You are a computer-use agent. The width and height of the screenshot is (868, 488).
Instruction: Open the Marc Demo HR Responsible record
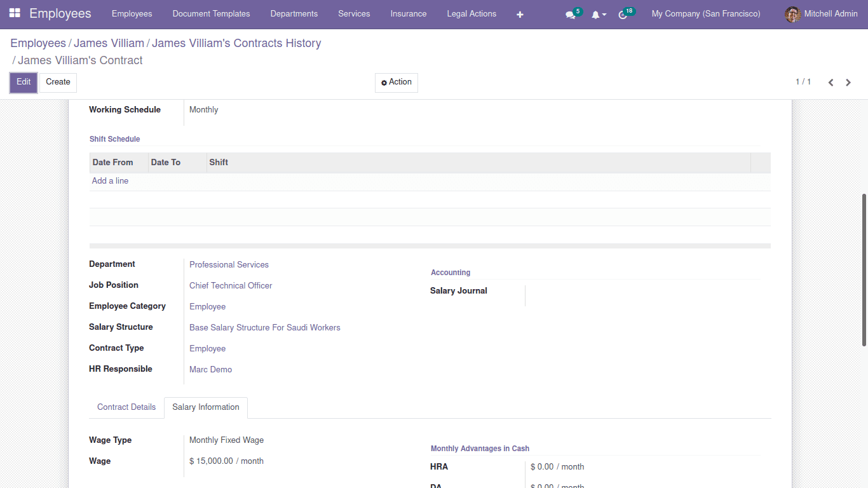click(210, 369)
